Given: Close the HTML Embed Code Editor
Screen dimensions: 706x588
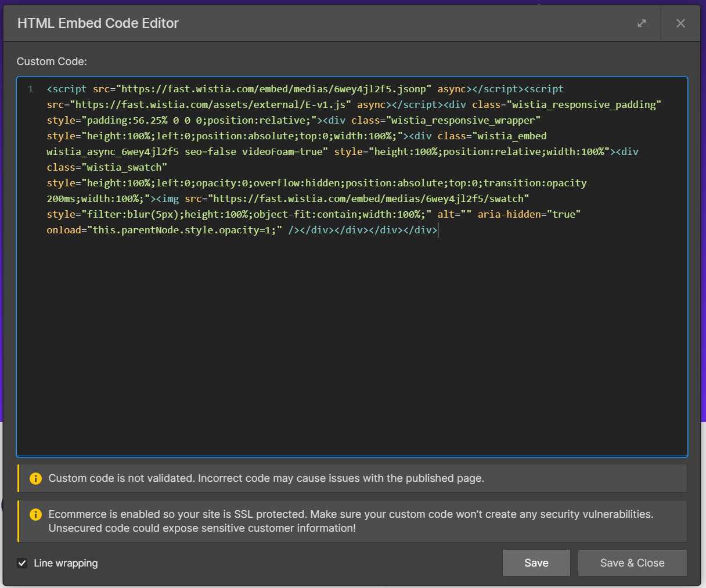Looking at the screenshot, I should pyautogui.click(x=680, y=23).
